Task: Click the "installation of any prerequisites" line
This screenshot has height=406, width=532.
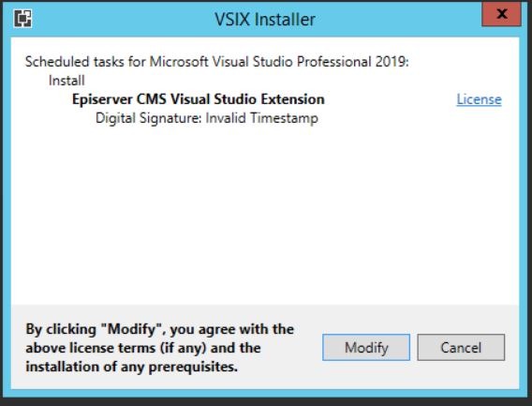Action: point(132,367)
